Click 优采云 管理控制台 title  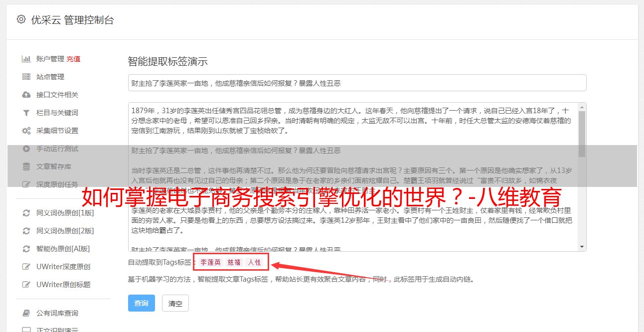pos(72,20)
